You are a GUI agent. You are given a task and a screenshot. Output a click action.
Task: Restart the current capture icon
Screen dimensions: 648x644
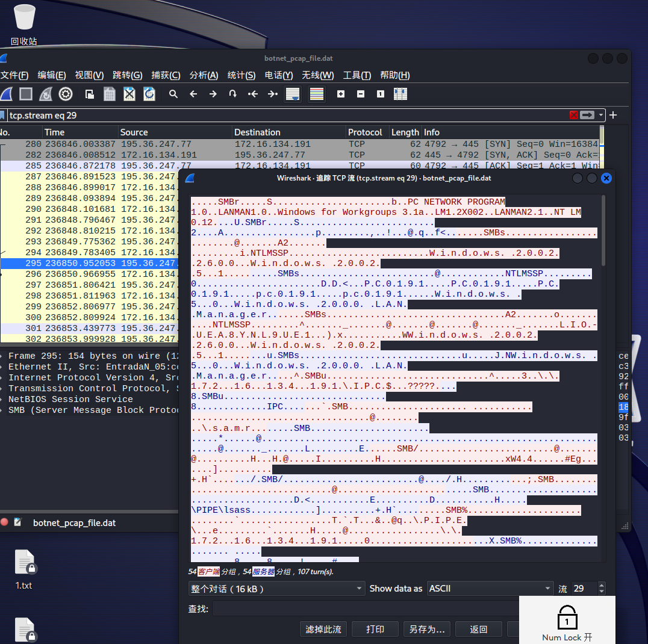(45, 94)
